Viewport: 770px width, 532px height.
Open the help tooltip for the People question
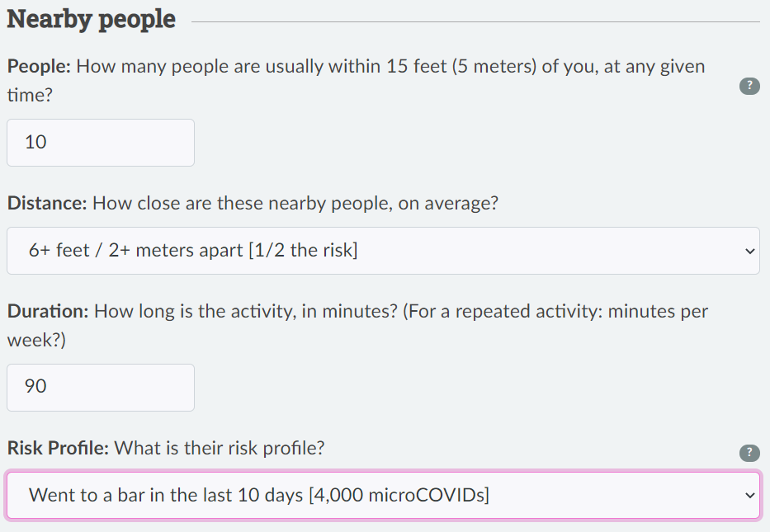749,86
